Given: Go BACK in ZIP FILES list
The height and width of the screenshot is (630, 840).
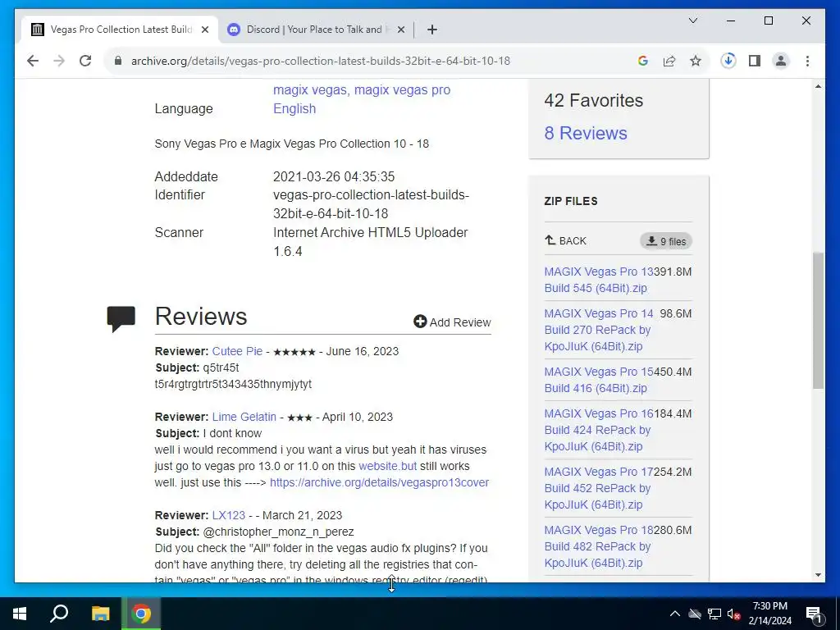Looking at the screenshot, I should point(566,241).
